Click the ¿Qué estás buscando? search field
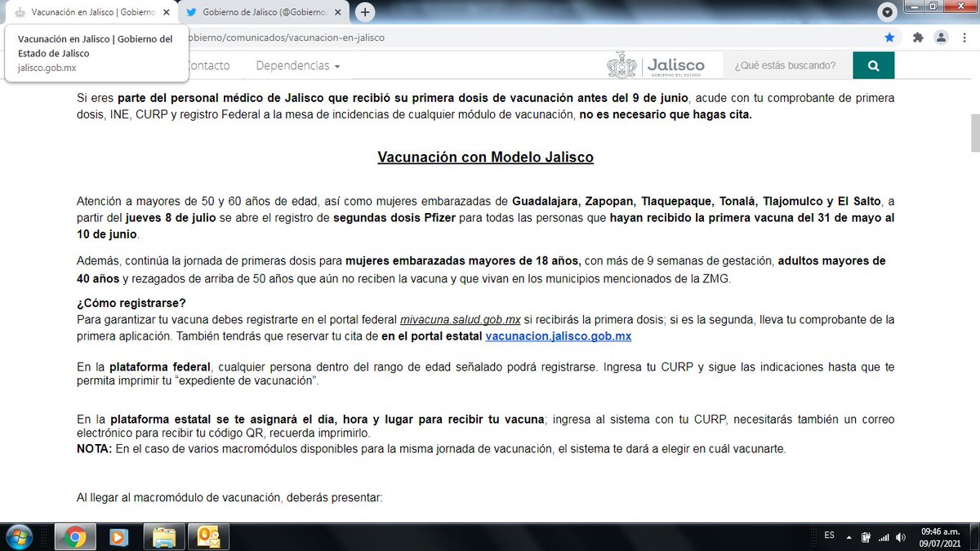Screen dimensions: 980x551 pyautogui.click(x=787, y=65)
